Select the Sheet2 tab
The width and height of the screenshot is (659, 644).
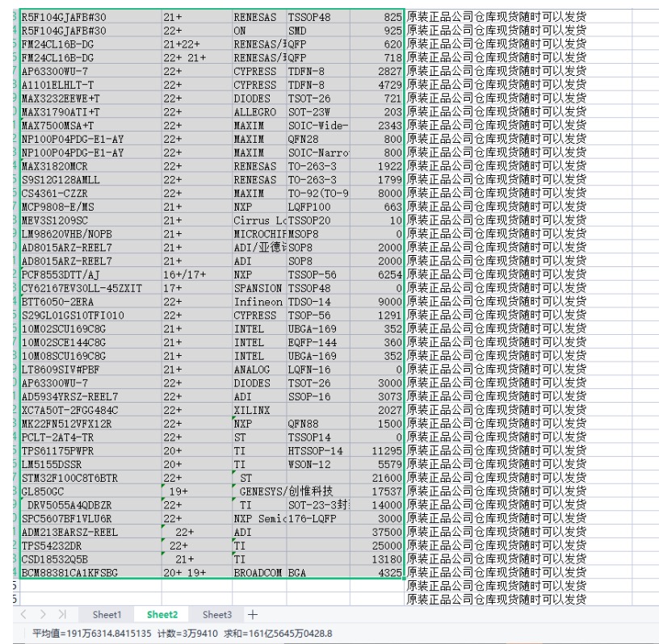162,615
